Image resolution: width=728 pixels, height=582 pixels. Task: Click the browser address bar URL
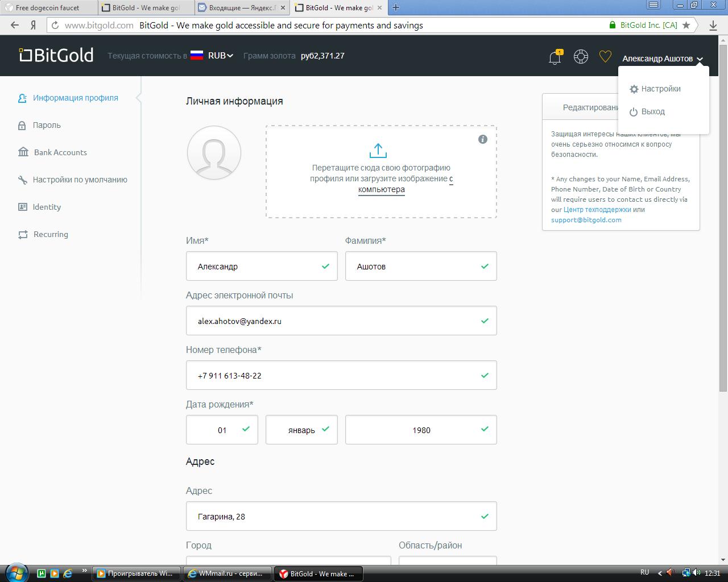99,25
